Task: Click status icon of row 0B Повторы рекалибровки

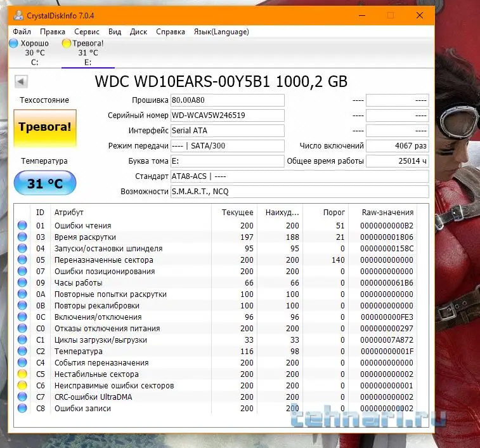Action: pos(22,305)
